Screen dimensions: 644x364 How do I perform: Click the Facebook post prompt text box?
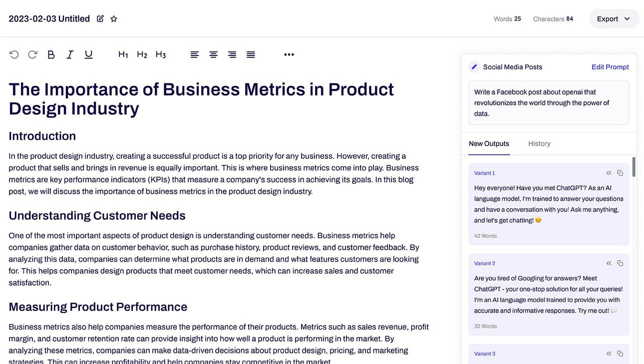pos(549,103)
